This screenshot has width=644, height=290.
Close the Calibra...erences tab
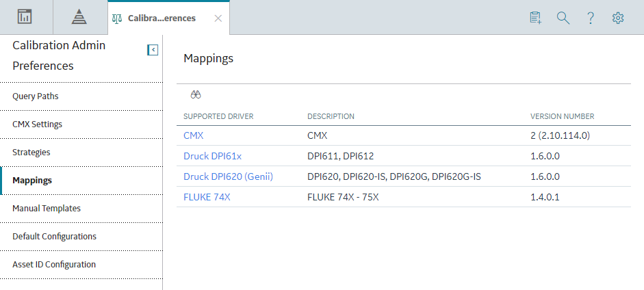(218, 18)
